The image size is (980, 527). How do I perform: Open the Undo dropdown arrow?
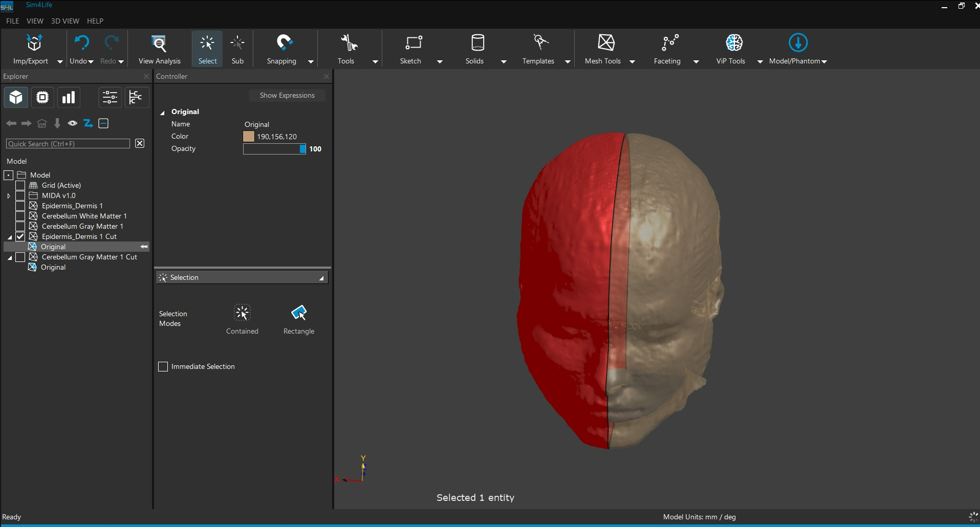(91, 62)
